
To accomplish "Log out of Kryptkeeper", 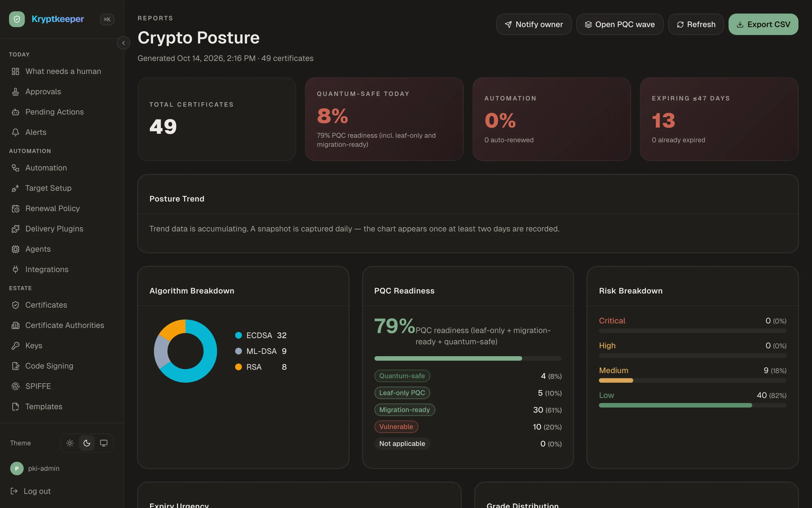I will point(30,491).
